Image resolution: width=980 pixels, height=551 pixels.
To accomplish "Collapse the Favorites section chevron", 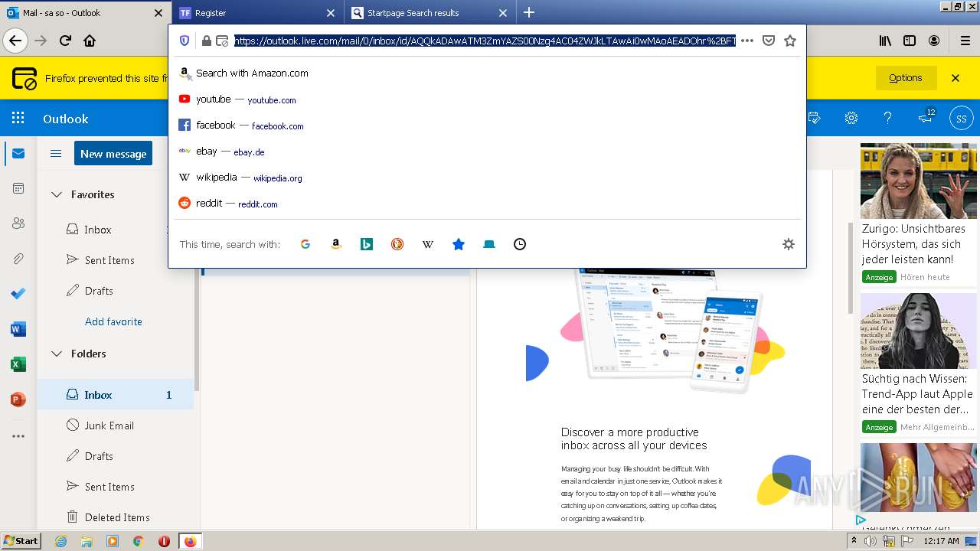I will point(57,194).
